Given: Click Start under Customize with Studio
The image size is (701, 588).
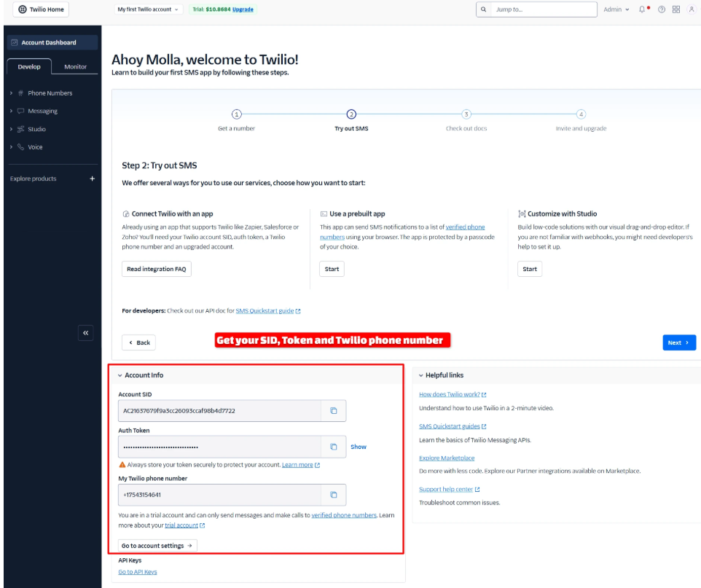Looking at the screenshot, I should click(530, 269).
